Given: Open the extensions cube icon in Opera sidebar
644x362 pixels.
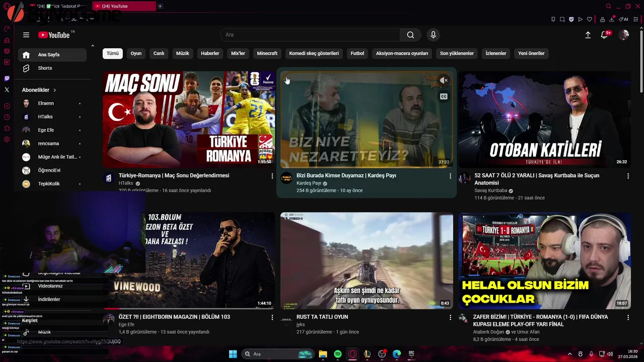Looking at the screenshot, I should tap(7, 128).
